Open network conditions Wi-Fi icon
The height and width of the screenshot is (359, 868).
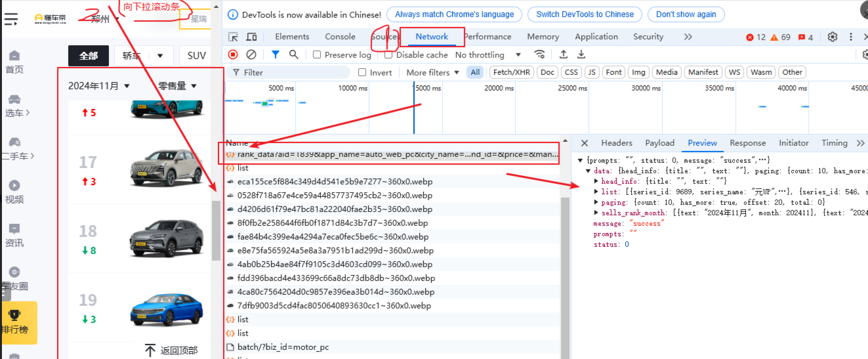click(539, 54)
